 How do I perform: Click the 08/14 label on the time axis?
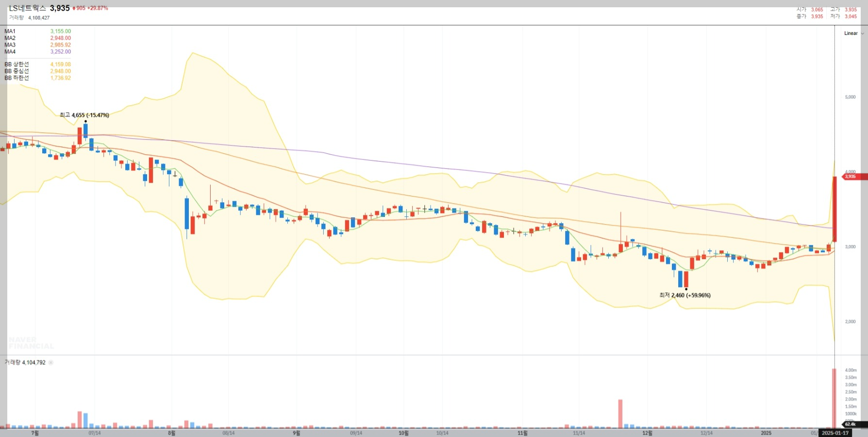(229, 433)
